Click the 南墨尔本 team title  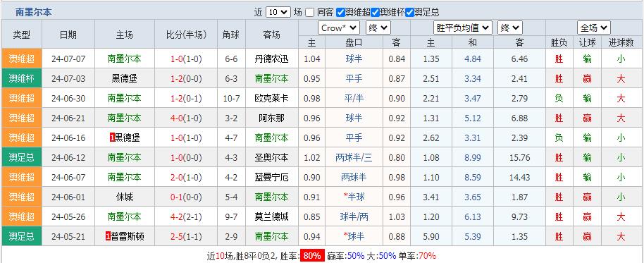(x=33, y=12)
